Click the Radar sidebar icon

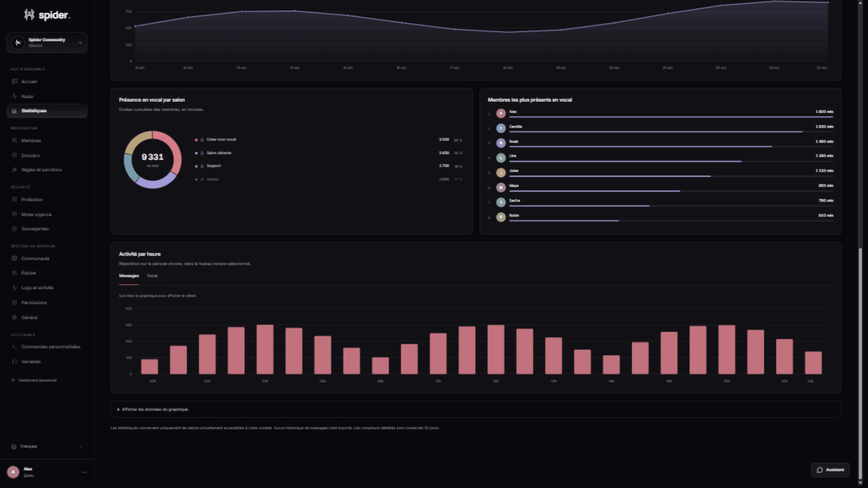(x=14, y=96)
